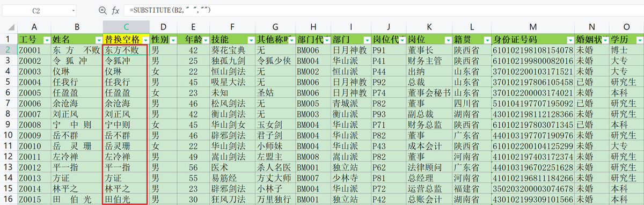Click the magnifier icon beside fx

click(x=103, y=10)
